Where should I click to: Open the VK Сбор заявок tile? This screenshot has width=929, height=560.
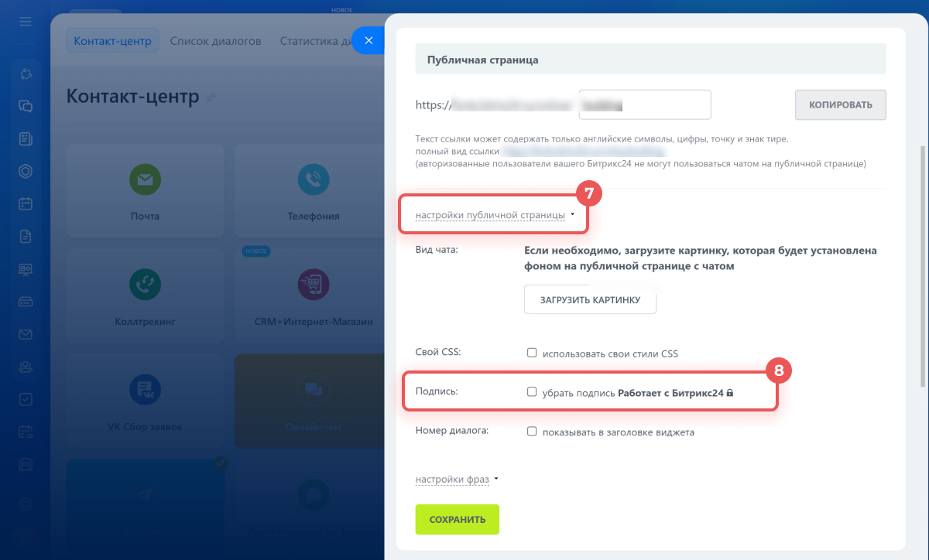(145, 401)
